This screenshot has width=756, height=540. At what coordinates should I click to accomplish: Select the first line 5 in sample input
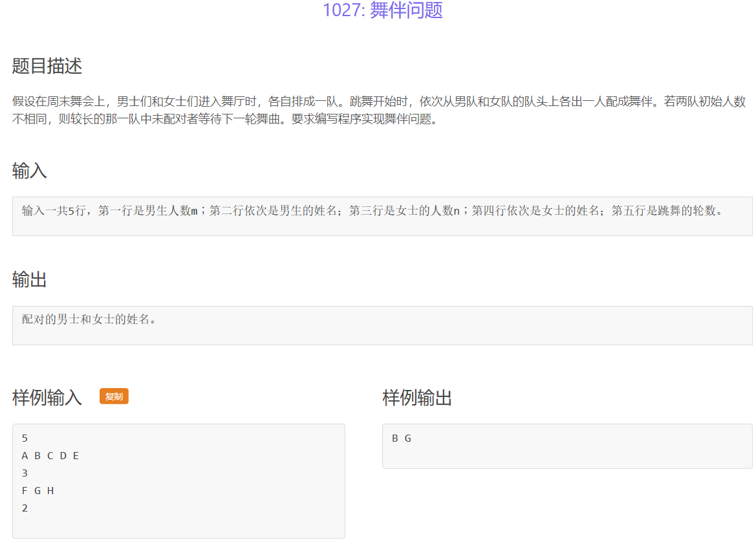25,438
